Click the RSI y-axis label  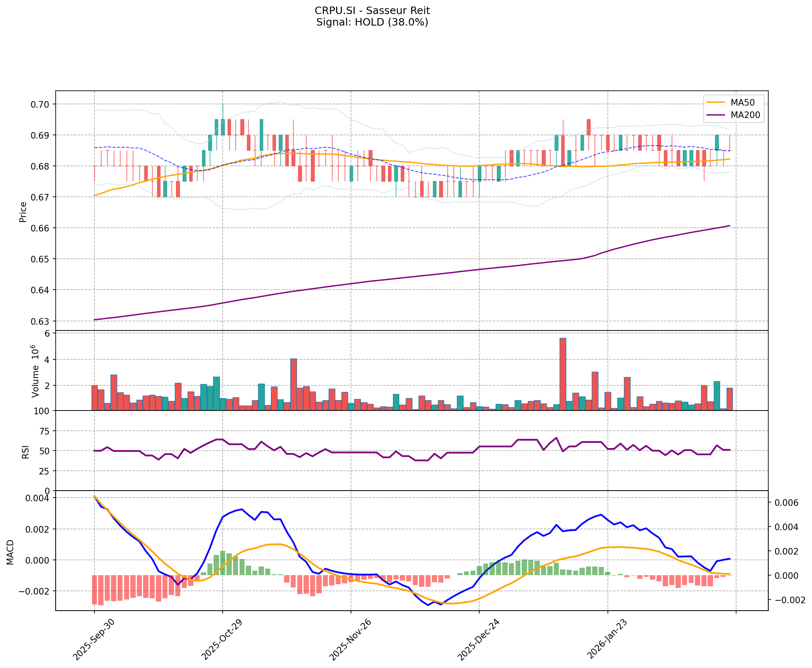coord(26,451)
